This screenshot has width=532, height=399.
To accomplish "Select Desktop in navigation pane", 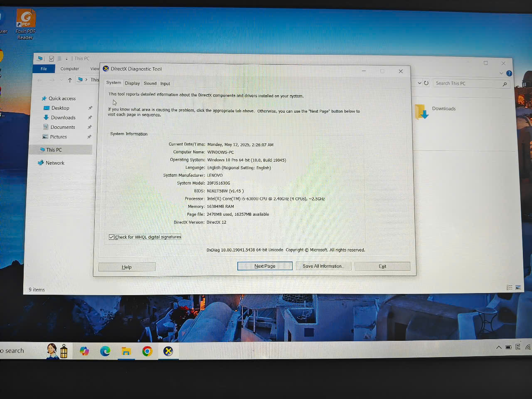I will [57, 108].
